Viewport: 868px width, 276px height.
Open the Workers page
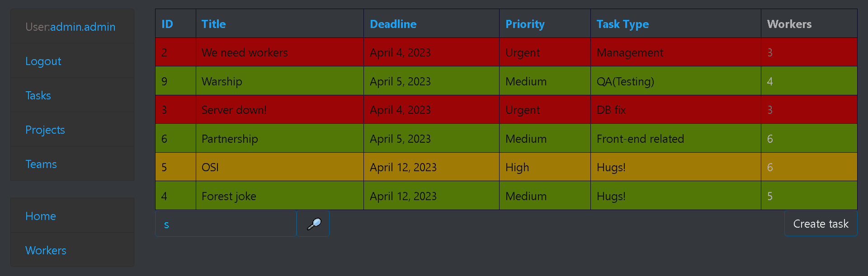coord(46,250)
